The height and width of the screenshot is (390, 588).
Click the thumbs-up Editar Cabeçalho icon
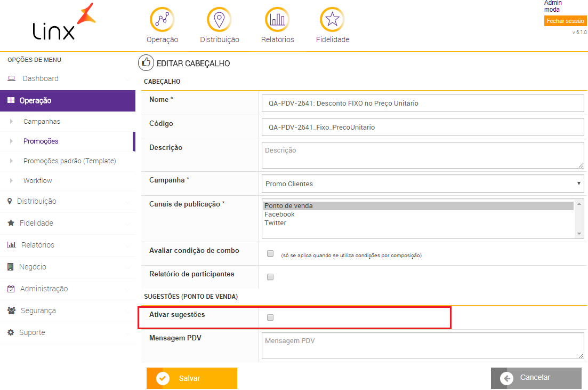tap(146, 63)
